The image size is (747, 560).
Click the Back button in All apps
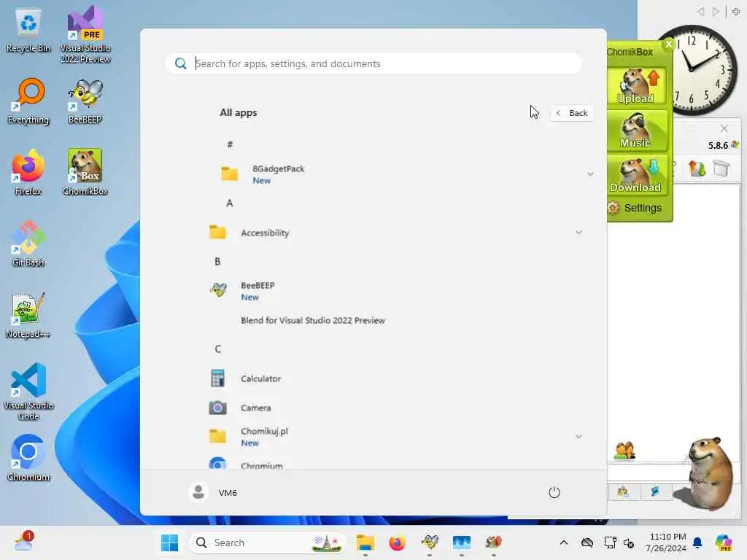point(572,113)
